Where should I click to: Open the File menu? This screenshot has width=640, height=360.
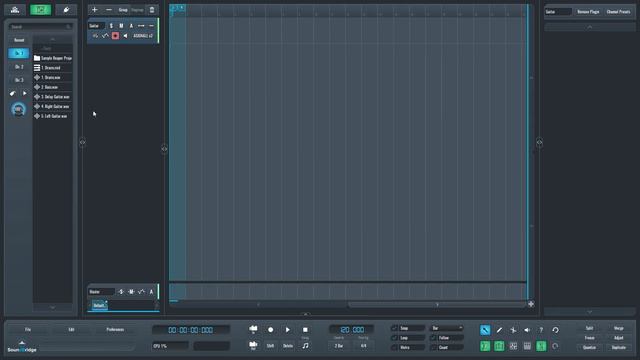28,329
